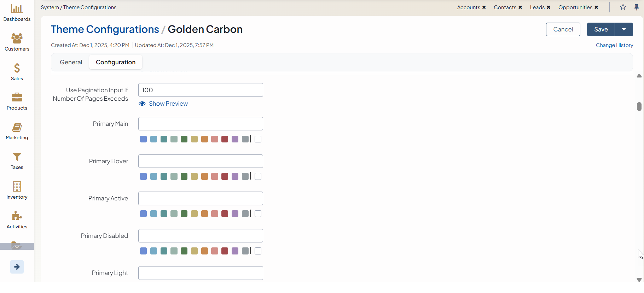The height and width of the screenshot is (293, 644).
Task: Open the Activities puzzle menu
Action: pyautogui.click(x=17, y=220)
